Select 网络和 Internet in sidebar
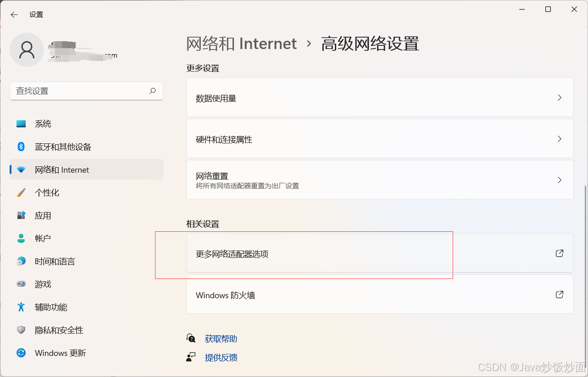 (86, 169)
